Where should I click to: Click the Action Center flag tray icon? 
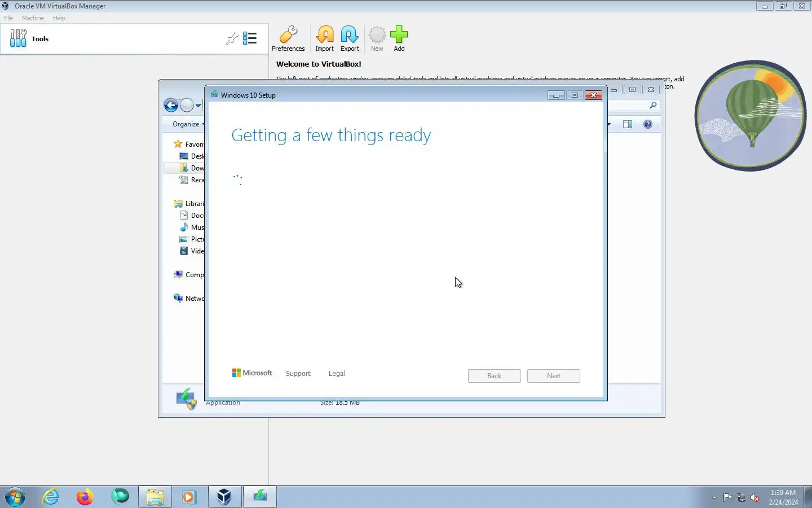[x=728, y=497]
